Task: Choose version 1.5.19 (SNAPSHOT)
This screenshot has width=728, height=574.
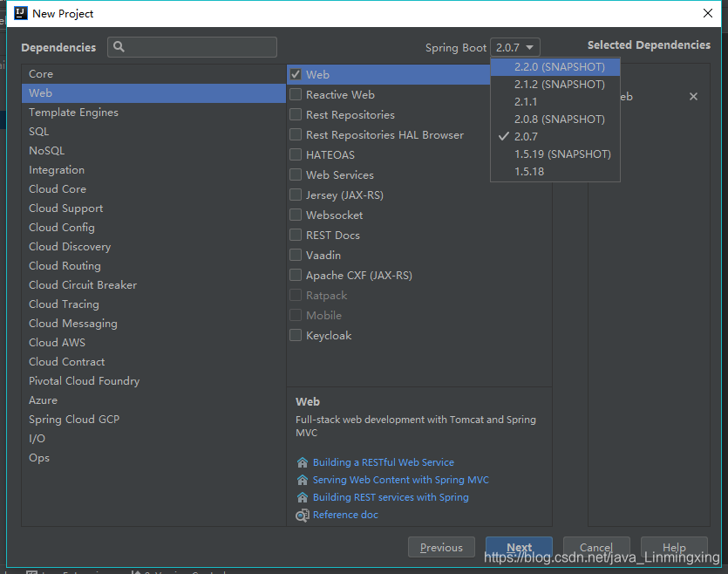Action: click(555, 154)
